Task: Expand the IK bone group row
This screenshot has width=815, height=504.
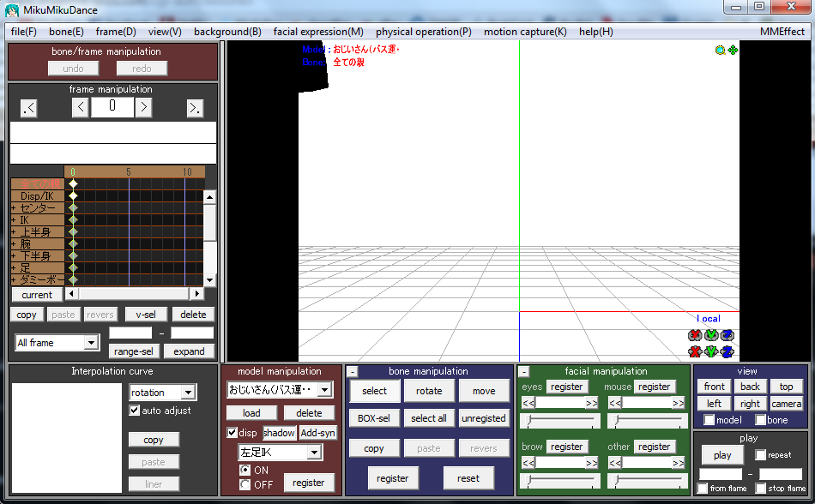Action: point(14,220)
